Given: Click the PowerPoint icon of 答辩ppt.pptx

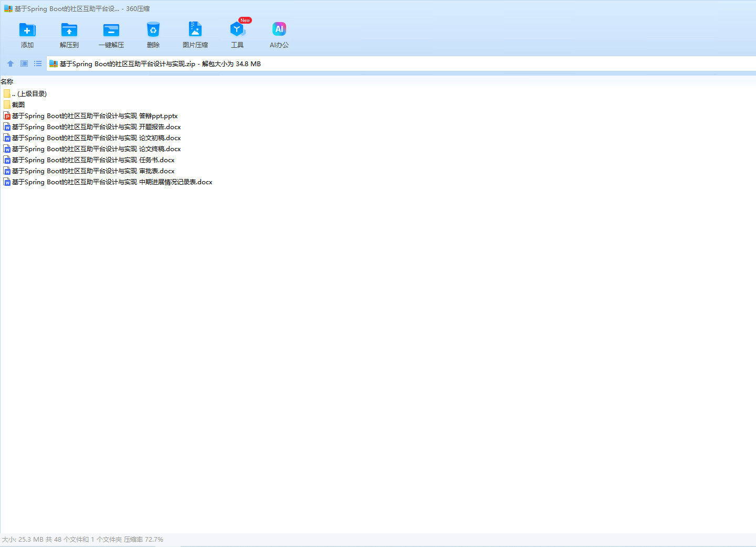Looking at the screenshot, I should click(7, 115).
